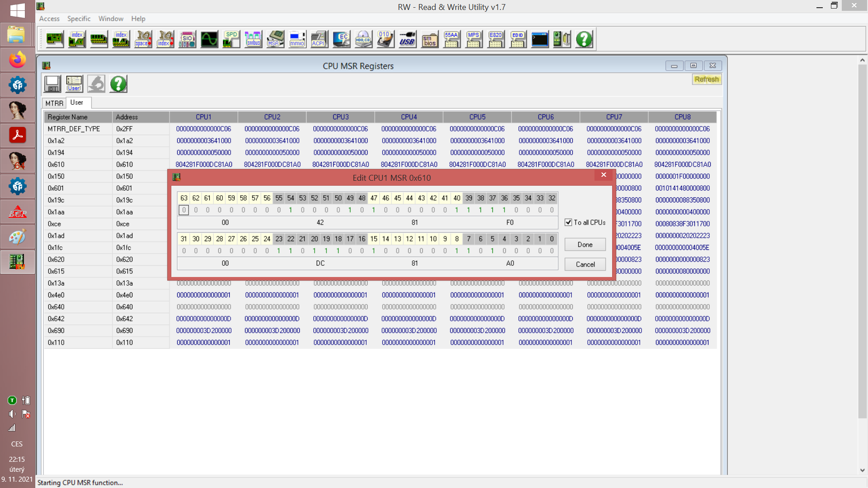The image size is (868, 488).
Task: Toggle bit 63 value in MSR editor
Action: coord(184,210)
